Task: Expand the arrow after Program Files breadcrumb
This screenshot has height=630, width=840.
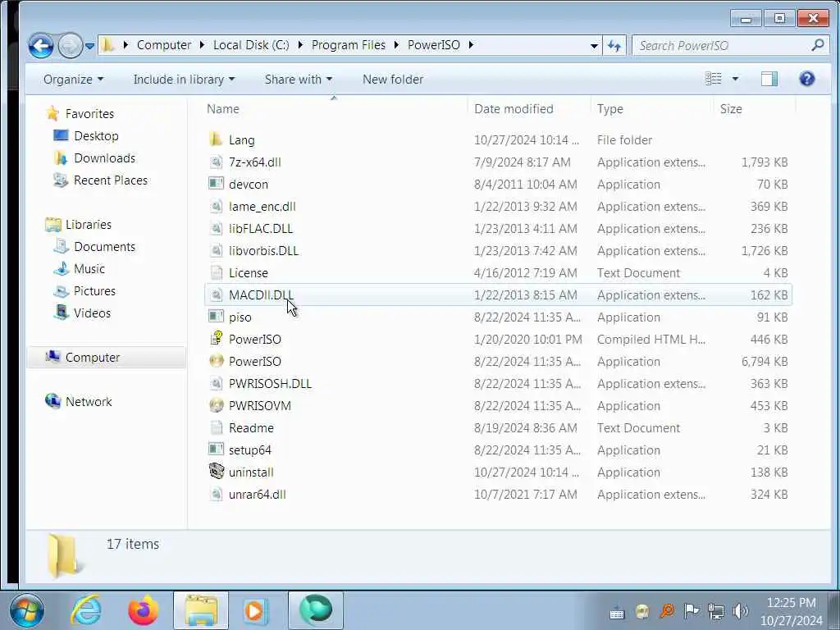Action: (396, 46)
